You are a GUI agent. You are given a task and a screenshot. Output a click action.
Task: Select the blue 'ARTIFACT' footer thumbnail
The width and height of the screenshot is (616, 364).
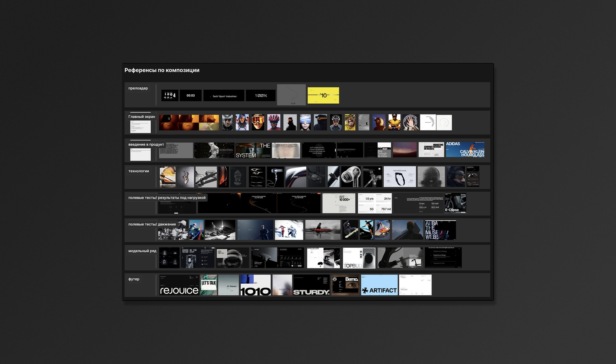click(379, 285)
